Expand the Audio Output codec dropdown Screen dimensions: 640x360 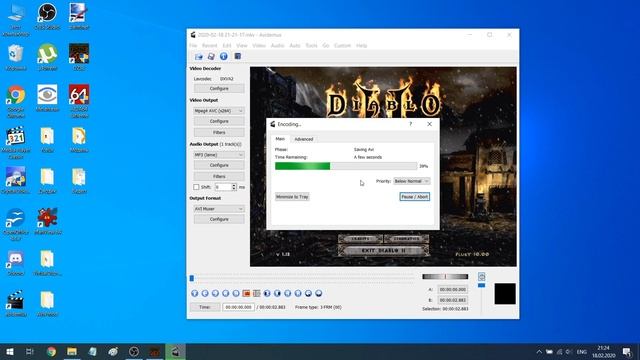coord(219,155)
